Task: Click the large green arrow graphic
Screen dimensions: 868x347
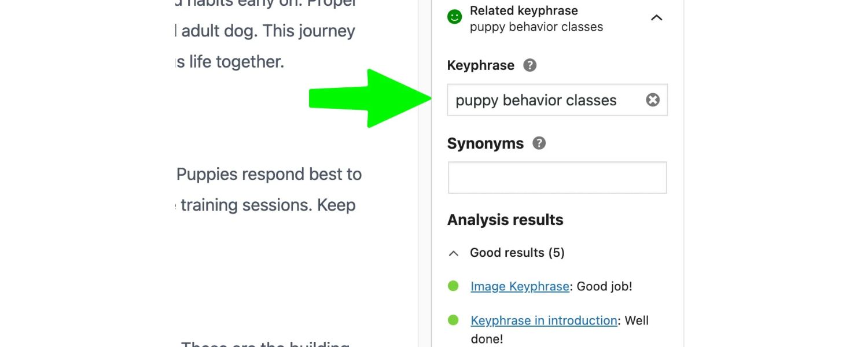Action: point(370,98)
